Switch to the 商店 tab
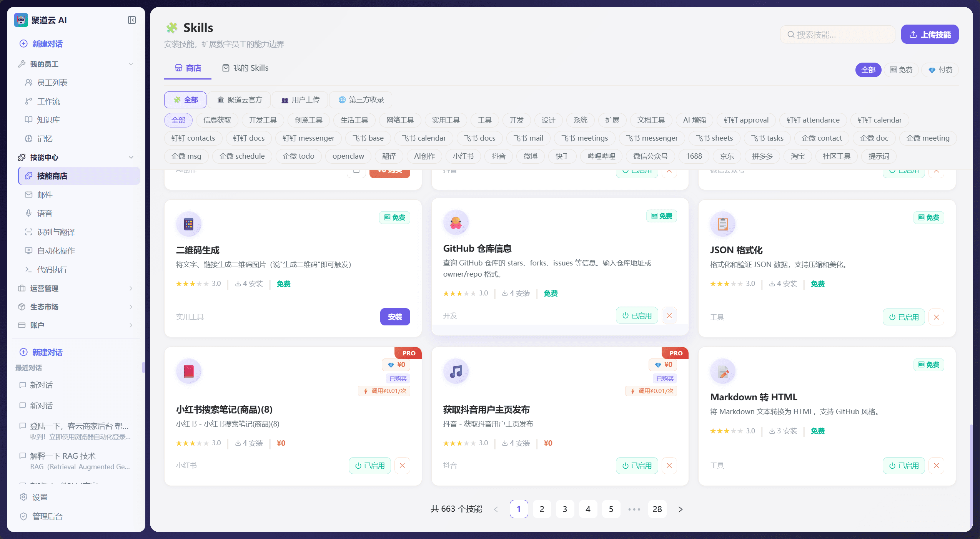 point(188,68)
